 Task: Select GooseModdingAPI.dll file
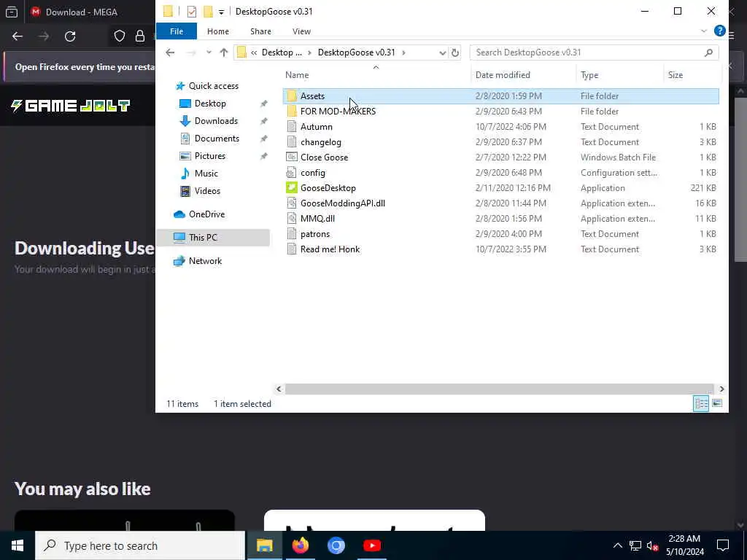343,203
